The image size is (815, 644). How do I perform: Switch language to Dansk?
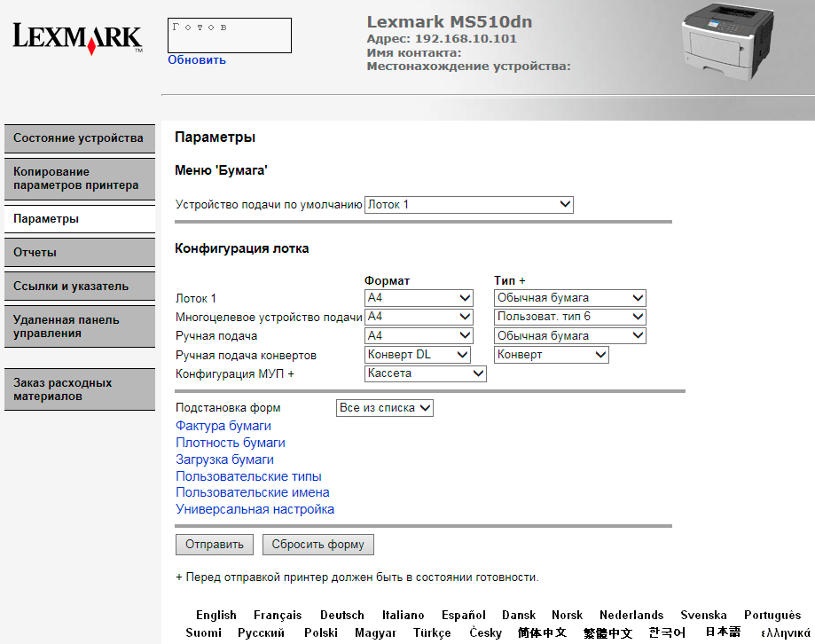point(519,616)
